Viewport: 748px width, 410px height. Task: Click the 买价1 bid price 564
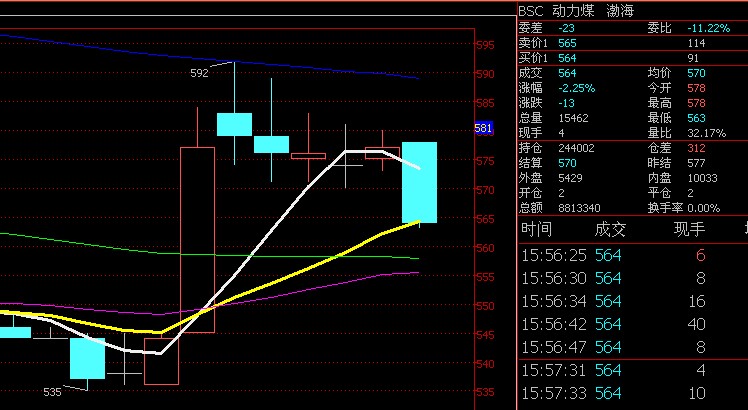pos(567,58)
